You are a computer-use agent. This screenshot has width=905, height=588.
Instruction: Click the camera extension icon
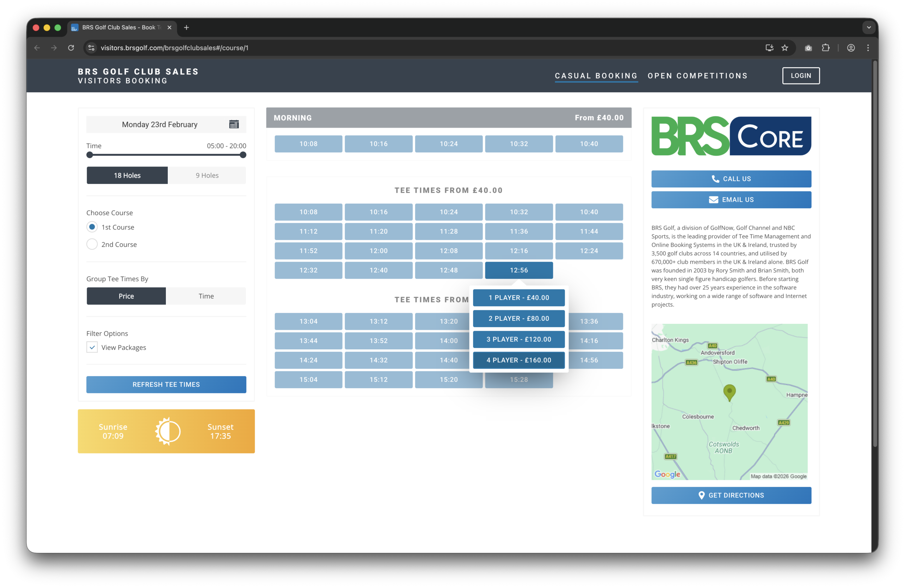808,48
